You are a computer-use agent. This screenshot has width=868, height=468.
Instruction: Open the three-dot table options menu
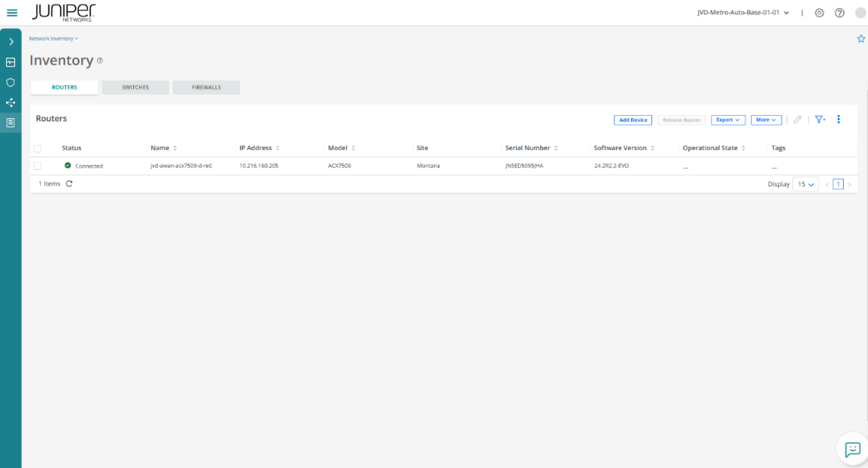838,119
